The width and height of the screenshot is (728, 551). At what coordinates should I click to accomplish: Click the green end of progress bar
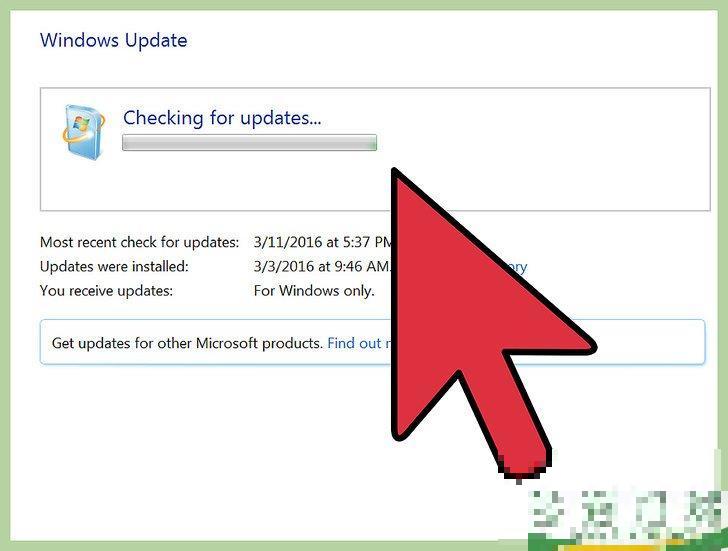(x=373, y=143)
